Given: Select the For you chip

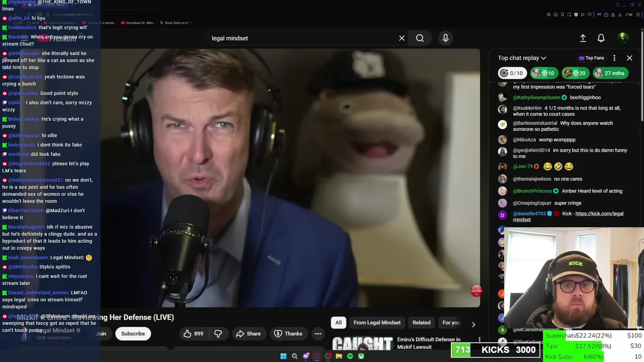Looking at the screenshot, I should pyautogui.click(x=451, y=323).
